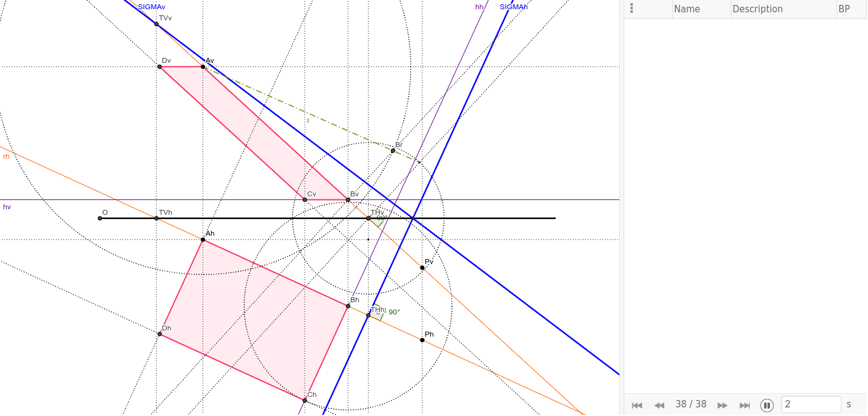Click the SIGMAv line label
868x416 pixels.
click(151, 7)
